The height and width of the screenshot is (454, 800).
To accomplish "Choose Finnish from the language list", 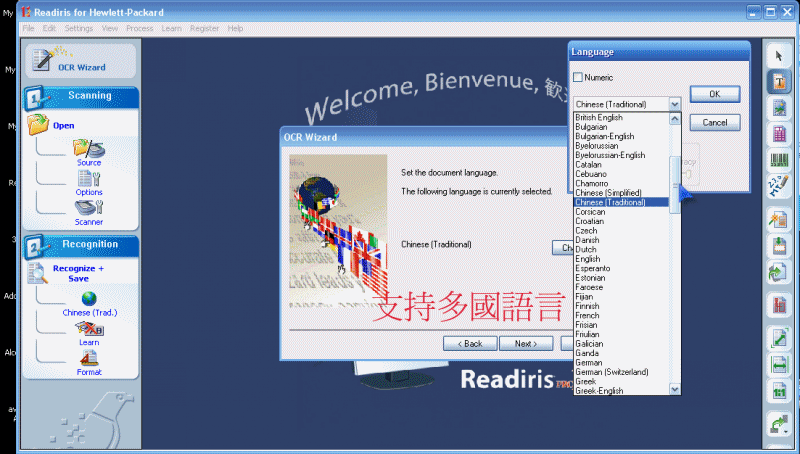I will [621, 306].
